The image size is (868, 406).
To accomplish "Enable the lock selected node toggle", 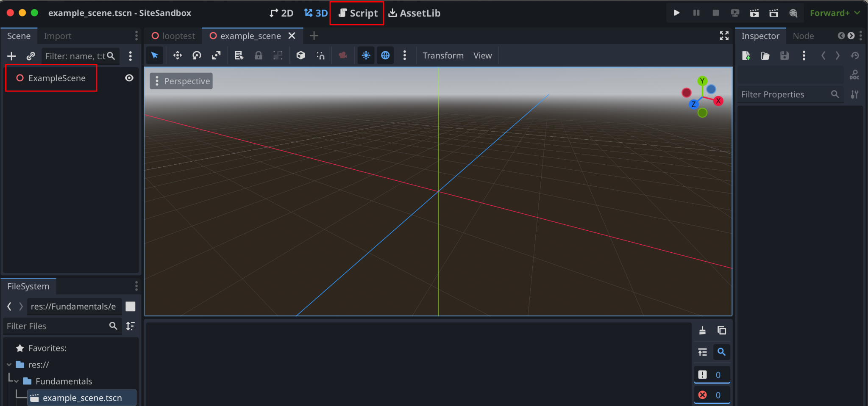I will point(259,55).
